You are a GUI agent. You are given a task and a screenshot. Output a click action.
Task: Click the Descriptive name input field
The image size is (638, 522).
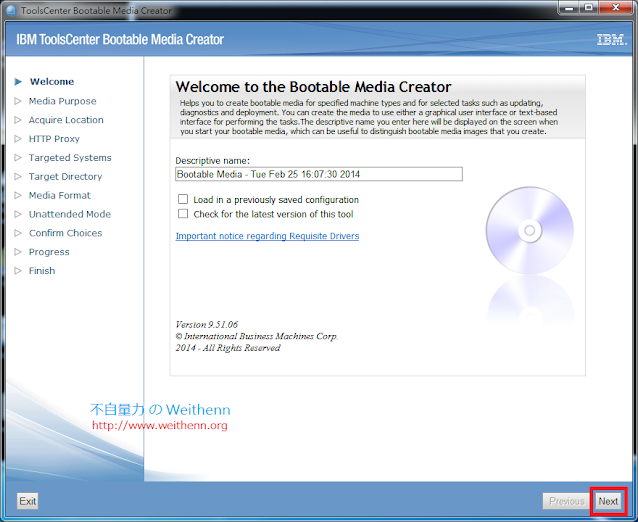pos(319,174)
